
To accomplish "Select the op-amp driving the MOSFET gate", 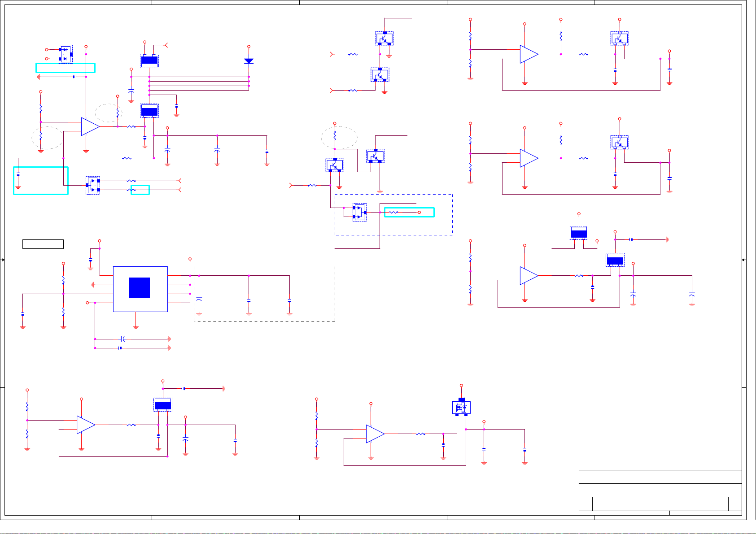I will [376, 434].
